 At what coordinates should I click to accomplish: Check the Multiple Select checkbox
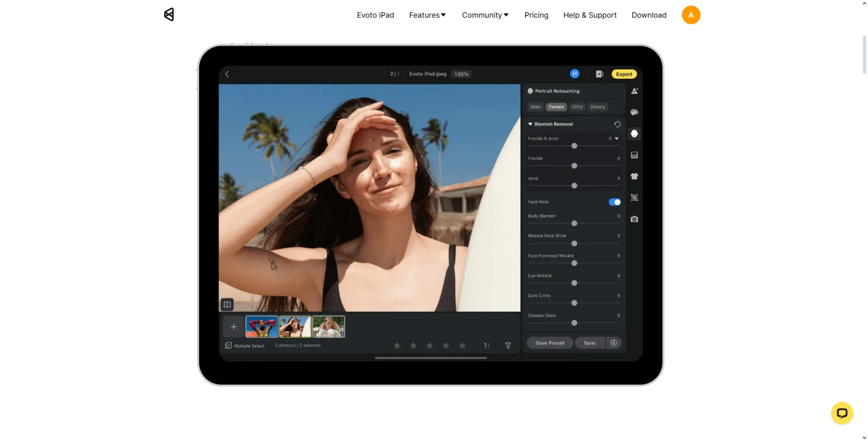pyautogui.click(x=229, y=345)
